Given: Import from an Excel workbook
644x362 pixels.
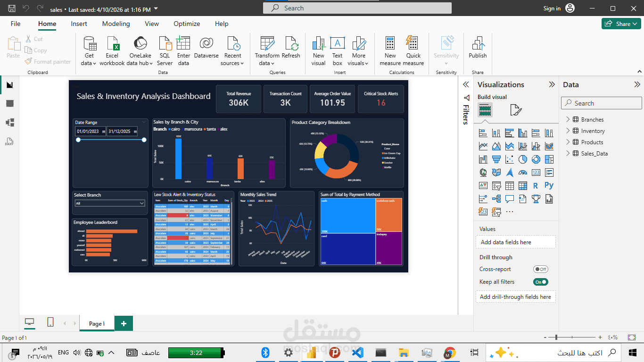Looking at the screenshot, I should [x=112, y=51].
